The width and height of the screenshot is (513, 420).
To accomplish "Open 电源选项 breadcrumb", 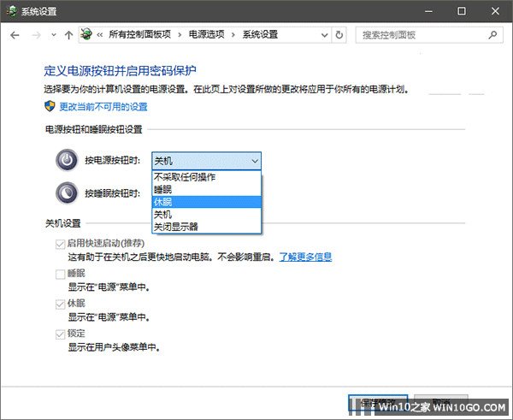I will pyautogui.click(x=206, y=34).
